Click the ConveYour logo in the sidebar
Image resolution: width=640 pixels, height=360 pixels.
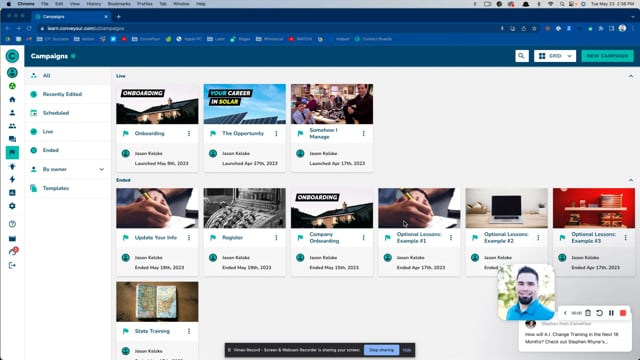(12, 56)
